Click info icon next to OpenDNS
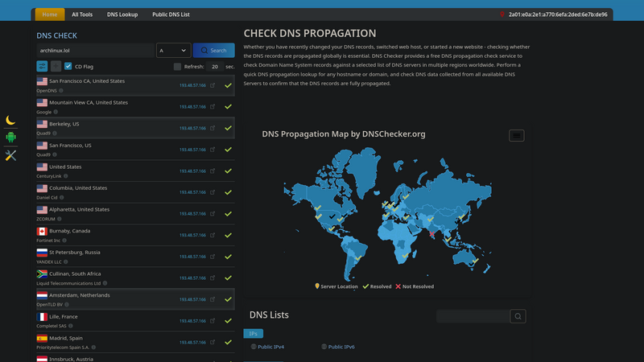Screen dimensions: 644x362 click(x=61, y=91)
